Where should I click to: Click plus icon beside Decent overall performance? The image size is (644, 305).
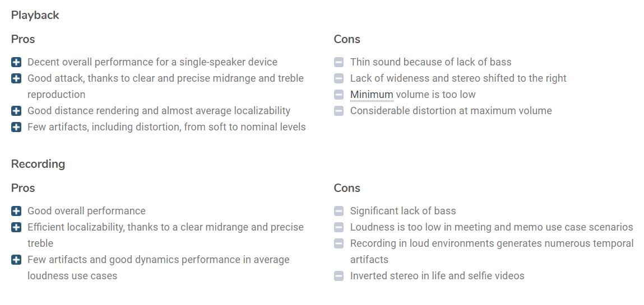point(16,62)
